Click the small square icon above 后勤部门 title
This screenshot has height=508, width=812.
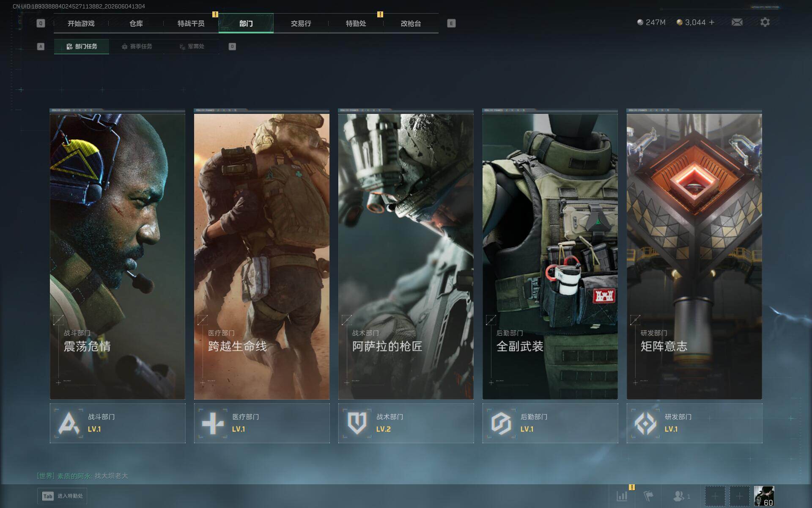point(491,320)
